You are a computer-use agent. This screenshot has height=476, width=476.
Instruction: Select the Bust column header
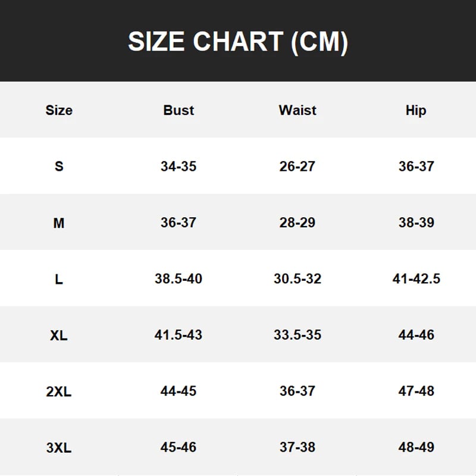tap(178, 110)
